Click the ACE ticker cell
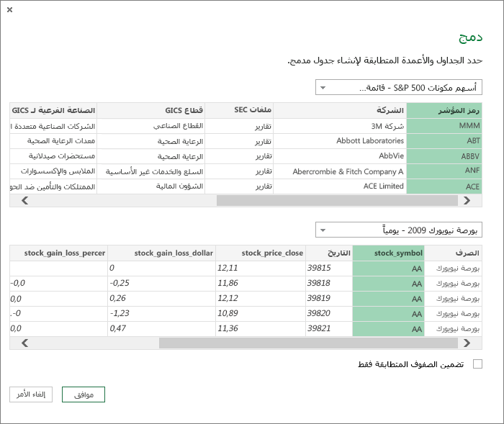This screenshot has width=504, height=424. 444,186
